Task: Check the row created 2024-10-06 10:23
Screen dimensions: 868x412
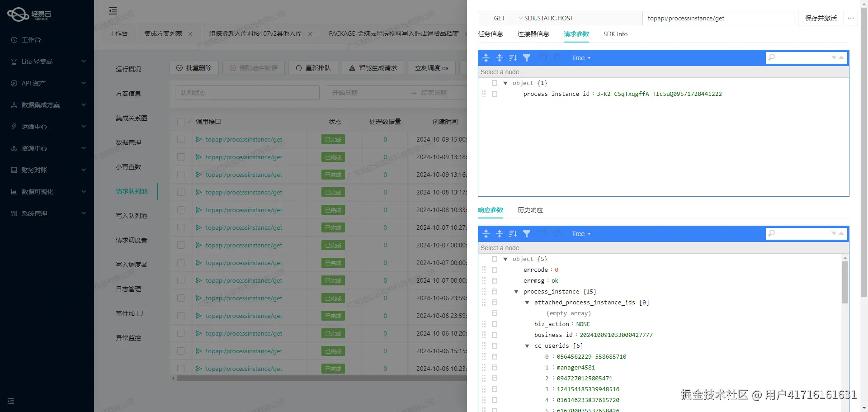Action: point(181,369)
